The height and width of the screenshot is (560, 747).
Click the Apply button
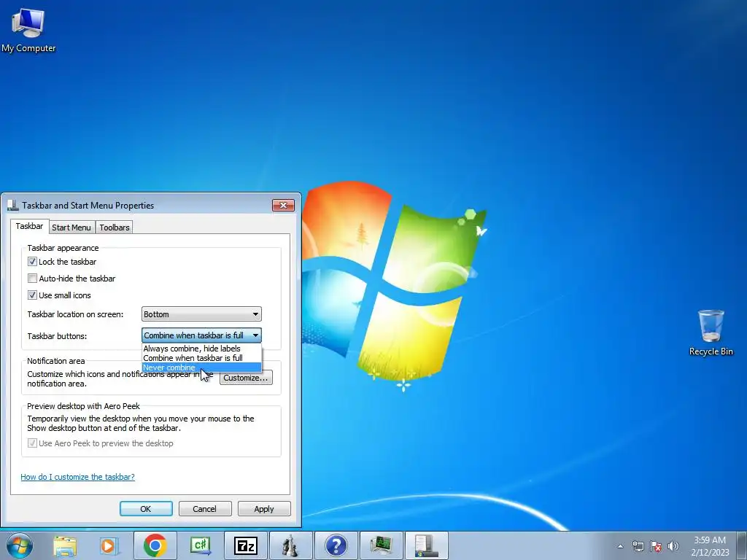click(264, 508)
